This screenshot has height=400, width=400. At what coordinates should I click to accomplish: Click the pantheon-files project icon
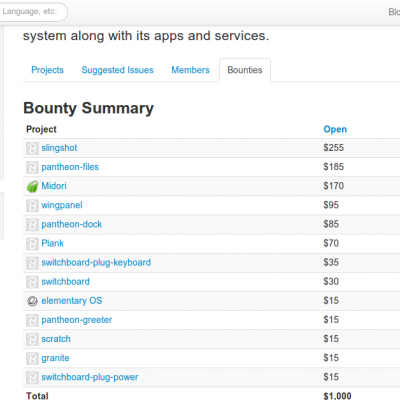(x=32, y=167)
